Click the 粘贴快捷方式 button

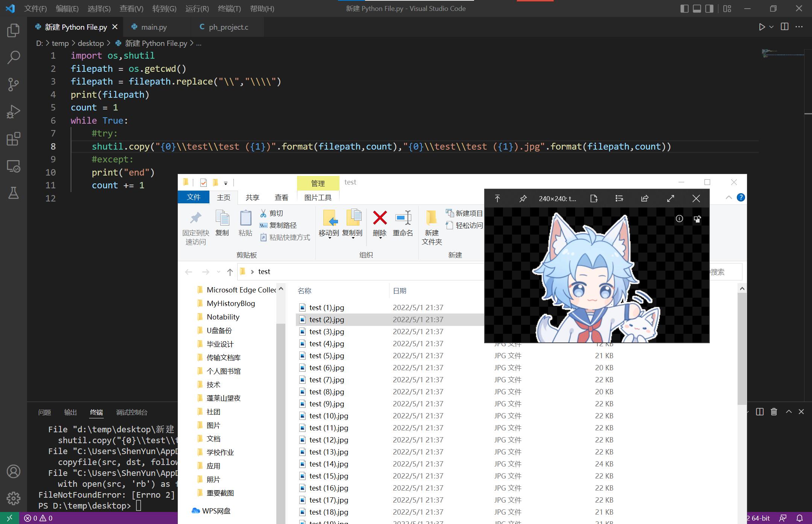click(x=285, y=237)
